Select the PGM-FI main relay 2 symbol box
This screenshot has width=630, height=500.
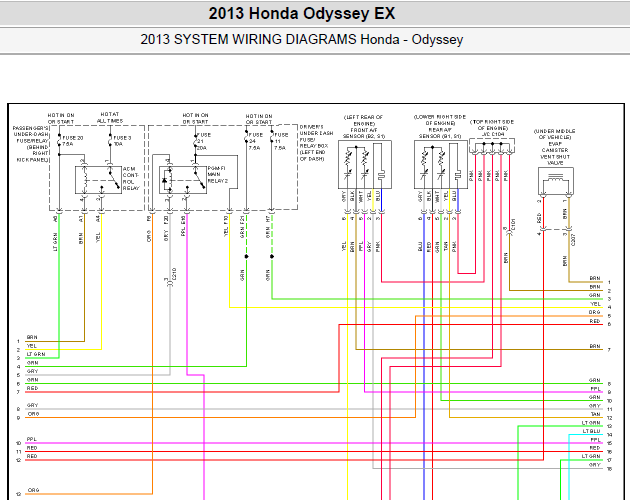click(183, 180)
